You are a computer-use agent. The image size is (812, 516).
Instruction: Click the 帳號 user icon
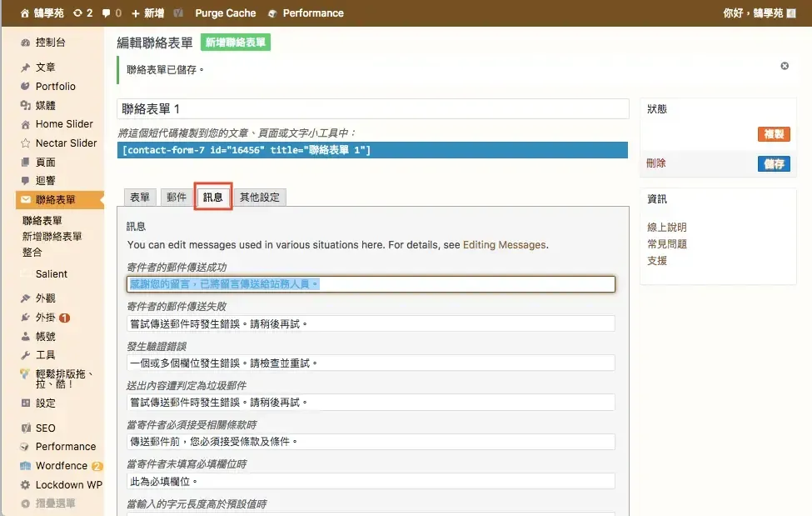click(25, 336)
